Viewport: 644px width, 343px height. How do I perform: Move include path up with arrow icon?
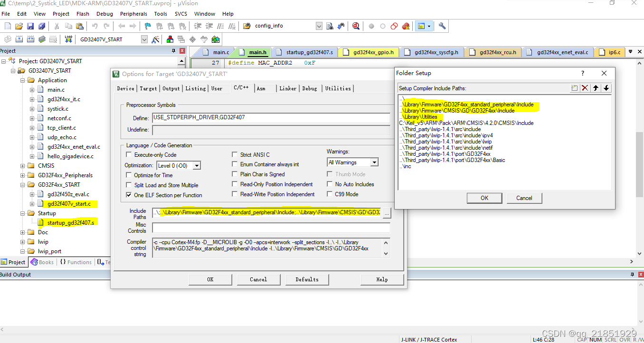coord(596,88)
